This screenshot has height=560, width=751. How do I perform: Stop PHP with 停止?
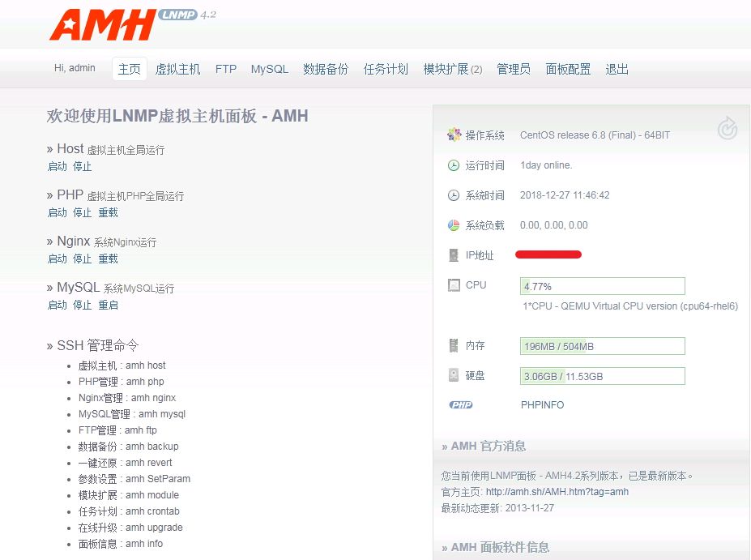83,212
